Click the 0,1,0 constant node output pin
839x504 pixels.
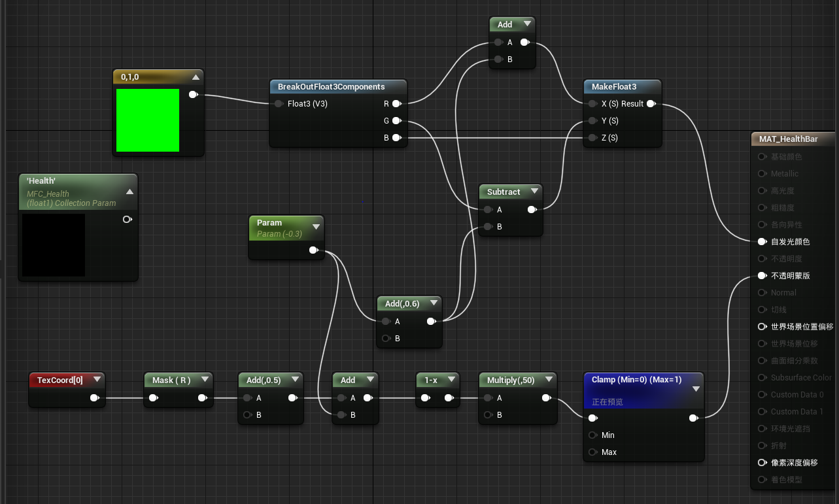193,95
